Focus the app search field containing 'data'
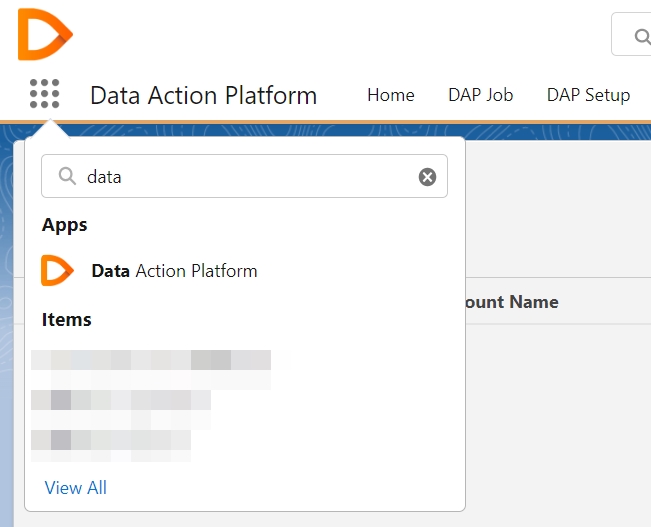 coord(244,176)
